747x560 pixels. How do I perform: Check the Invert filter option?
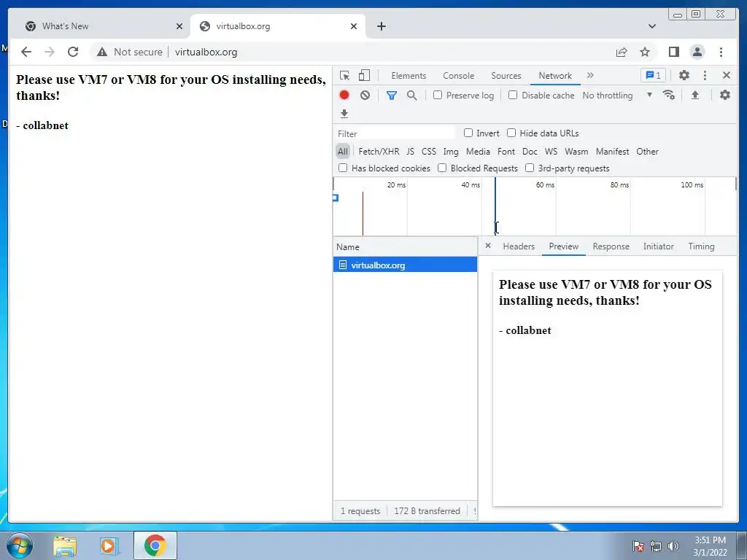pyautogui.click(x=468, y=133)
